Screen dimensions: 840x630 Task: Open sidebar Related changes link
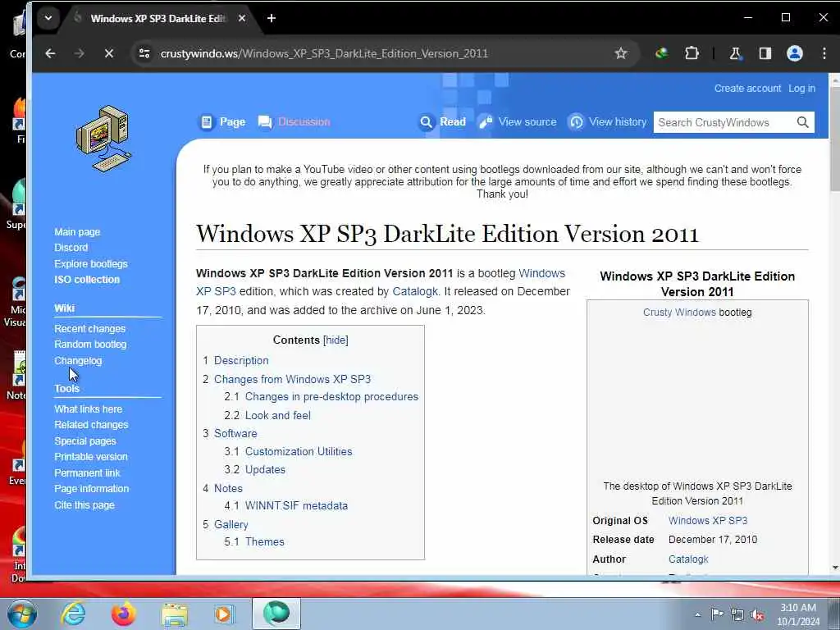[91, 425]
